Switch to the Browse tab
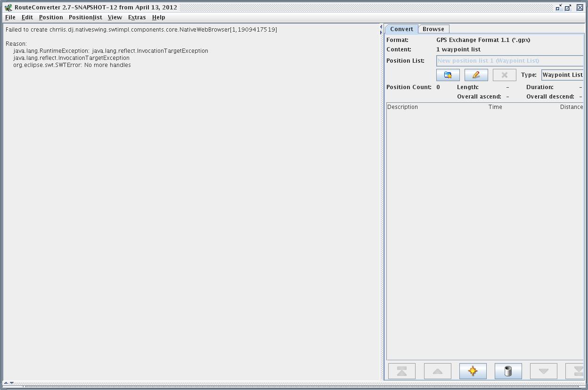Screen dimensions: 588x390 433,29
